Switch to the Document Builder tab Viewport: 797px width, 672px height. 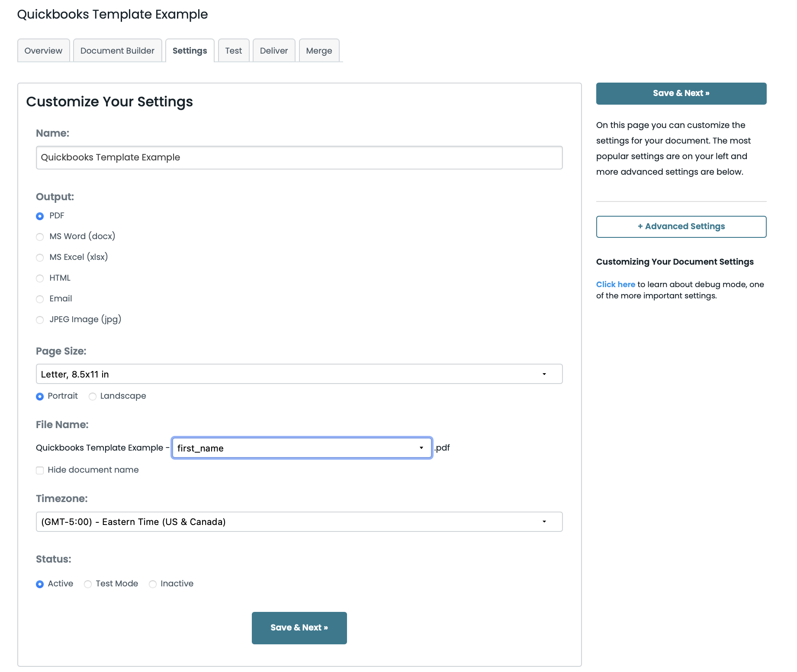117,51
